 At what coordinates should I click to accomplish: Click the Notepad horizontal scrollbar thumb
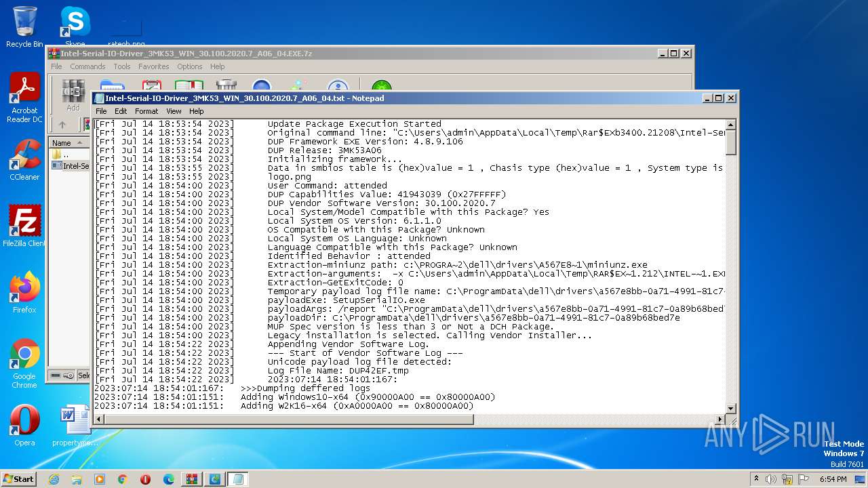click(x=289, y=419)
